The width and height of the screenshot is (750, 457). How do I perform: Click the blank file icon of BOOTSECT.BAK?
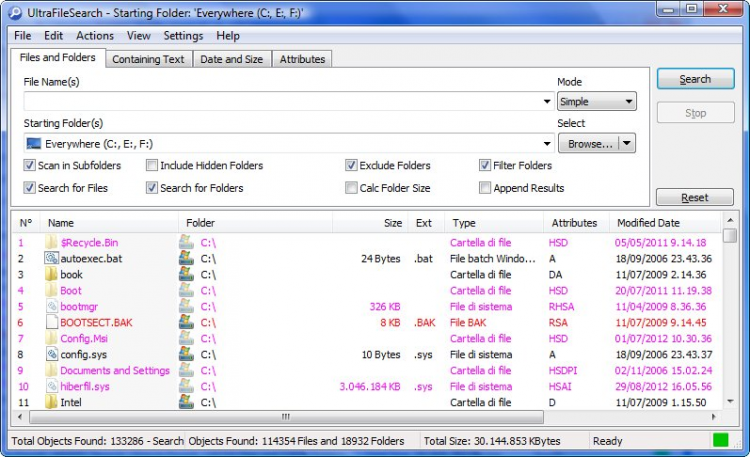(x=52, y=322)
